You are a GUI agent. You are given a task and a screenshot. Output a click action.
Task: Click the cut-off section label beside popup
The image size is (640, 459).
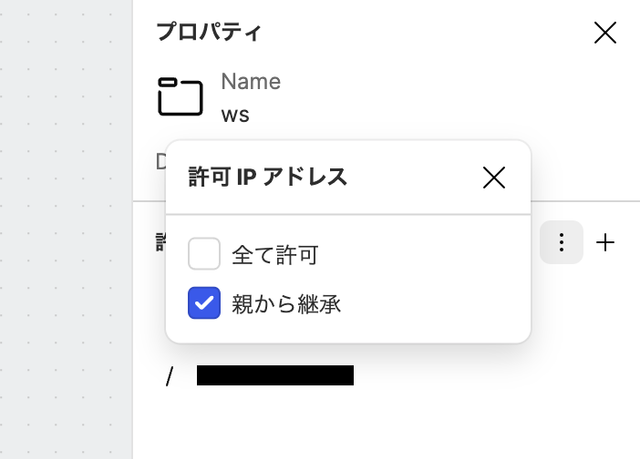[x=161, y=242]
